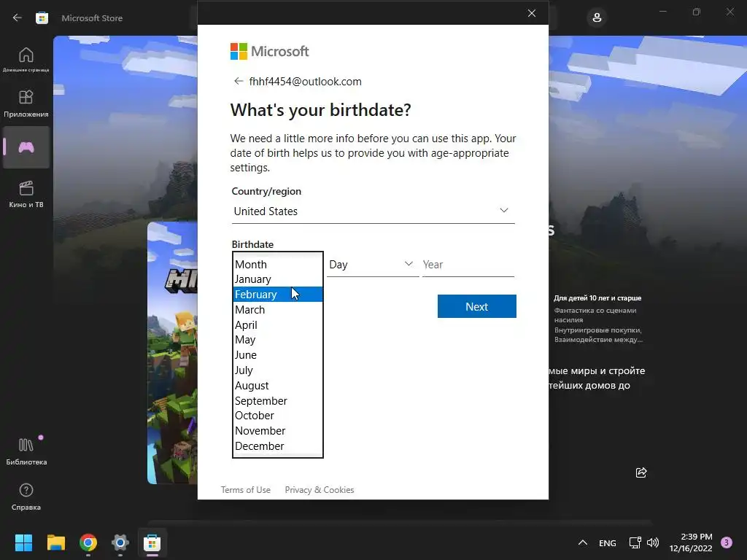Viewport: 747px width, 560px height.
Task: Select February in the month list
Action: pos(278,295)
